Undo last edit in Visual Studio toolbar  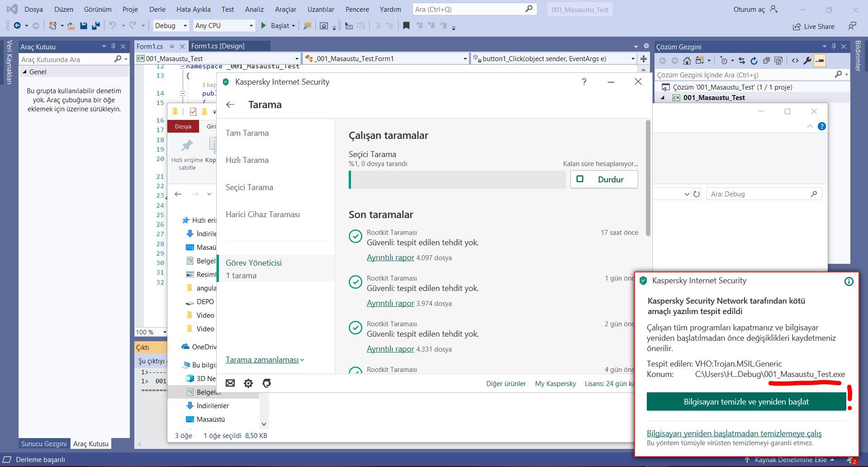coord(113,26)
